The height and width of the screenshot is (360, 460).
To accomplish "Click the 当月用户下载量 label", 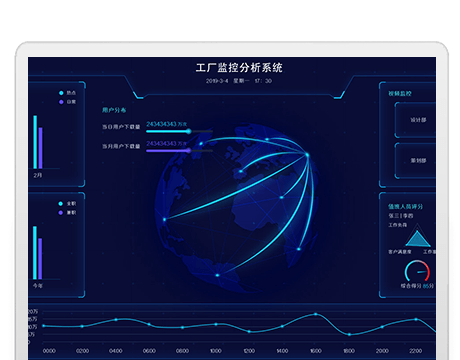I will click(x=121, y=146).
